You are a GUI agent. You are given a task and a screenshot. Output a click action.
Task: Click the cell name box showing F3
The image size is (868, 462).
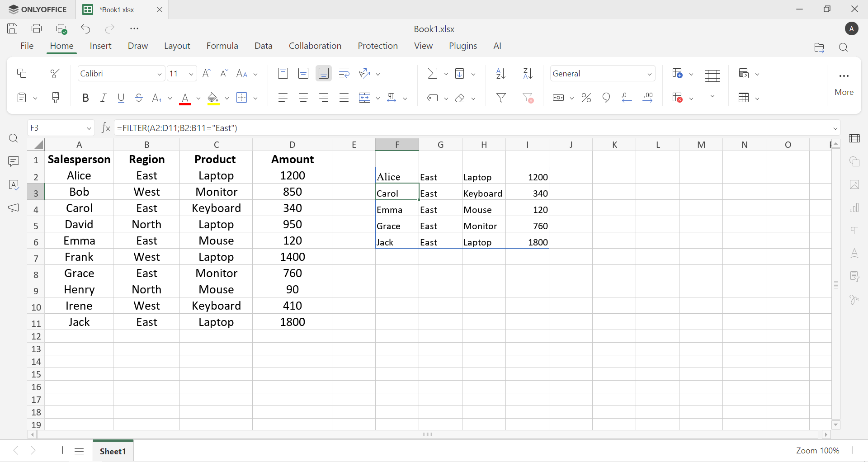54,128
